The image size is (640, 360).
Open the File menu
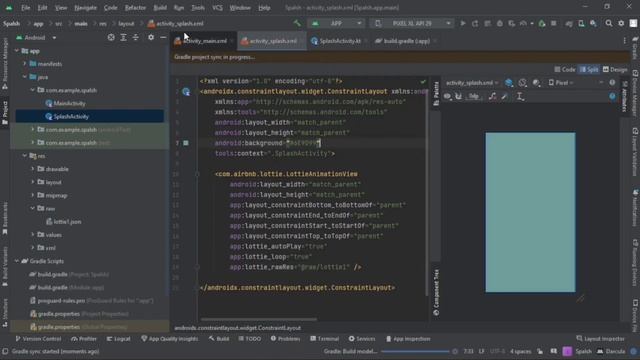coord(25,8)
